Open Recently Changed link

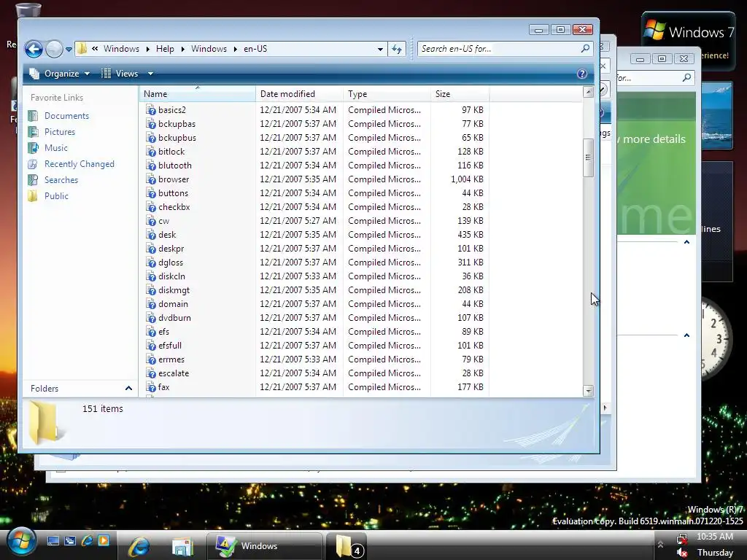click(79, 164)
